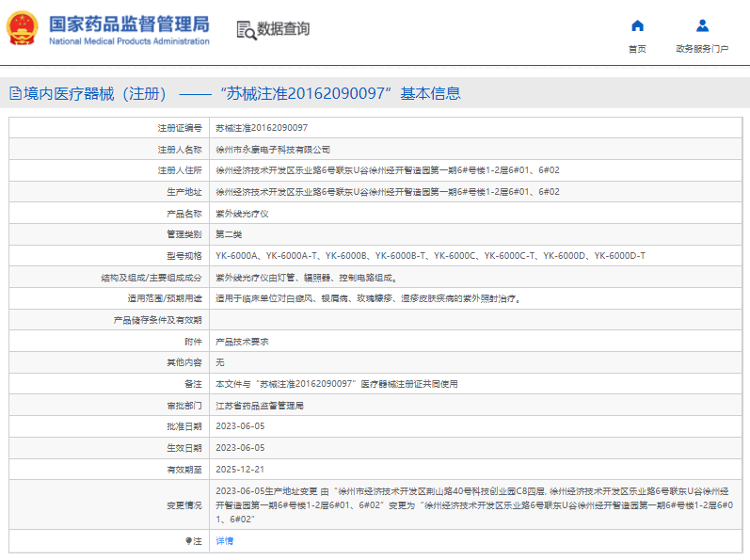The width and height of the screenshot is (750, 560).
Task: Click the product name 紫外线光疗仪 cell
Action: pos(475,214)
